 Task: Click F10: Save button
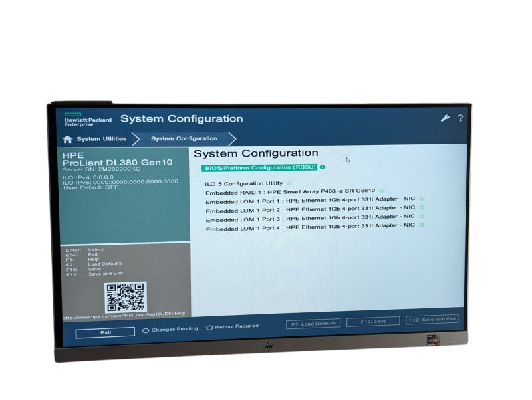(373, 321)
